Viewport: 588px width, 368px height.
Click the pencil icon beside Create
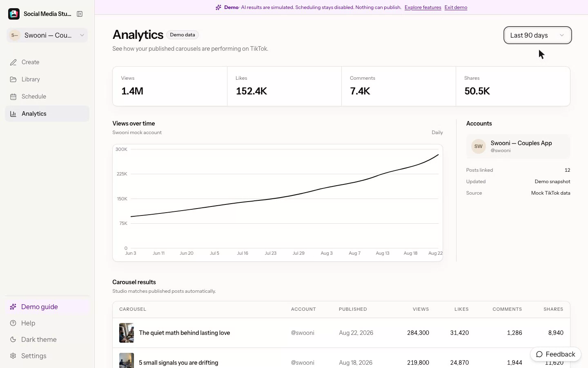click(13, 62)
